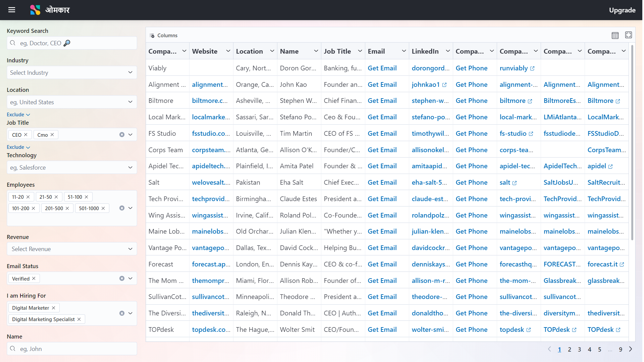Open external link icon beside johnkao1
This screenshot has height=362, width=644.
[x=444, y=85]
